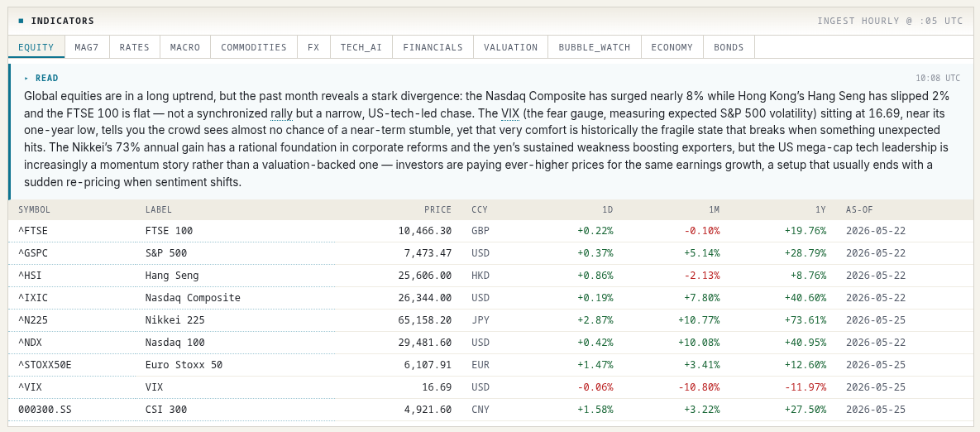This screenshot has width=980, height=432.
Task: Click the ^STOXX50E symbol
Action: point(45,364)
